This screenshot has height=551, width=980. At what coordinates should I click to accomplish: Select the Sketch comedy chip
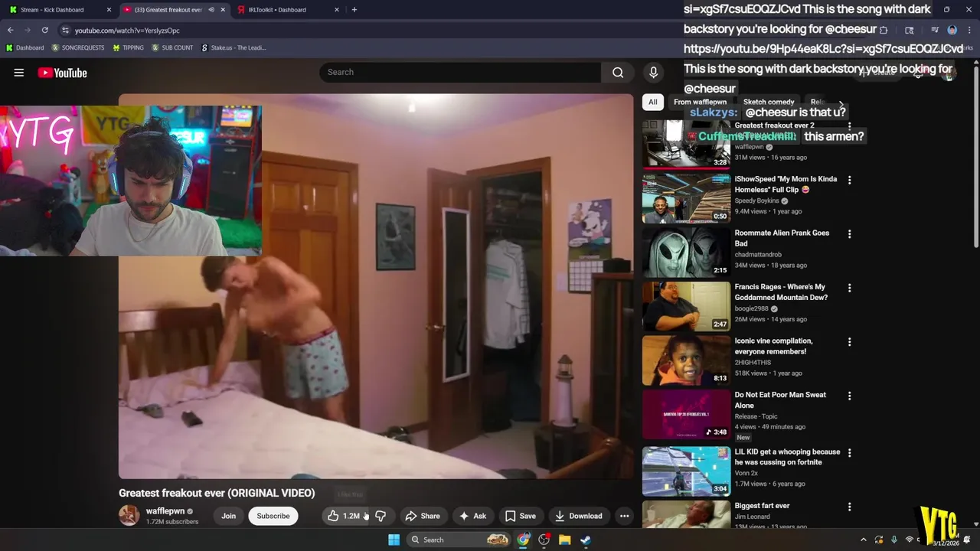coord(769,102)
